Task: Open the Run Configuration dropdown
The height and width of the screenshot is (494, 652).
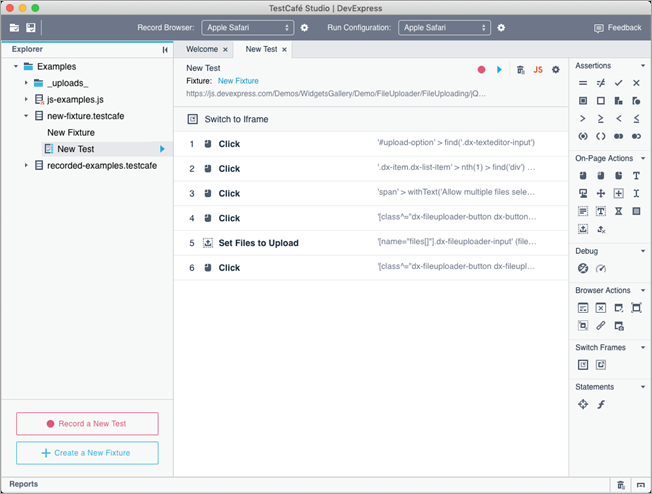Action: [444, 27]
